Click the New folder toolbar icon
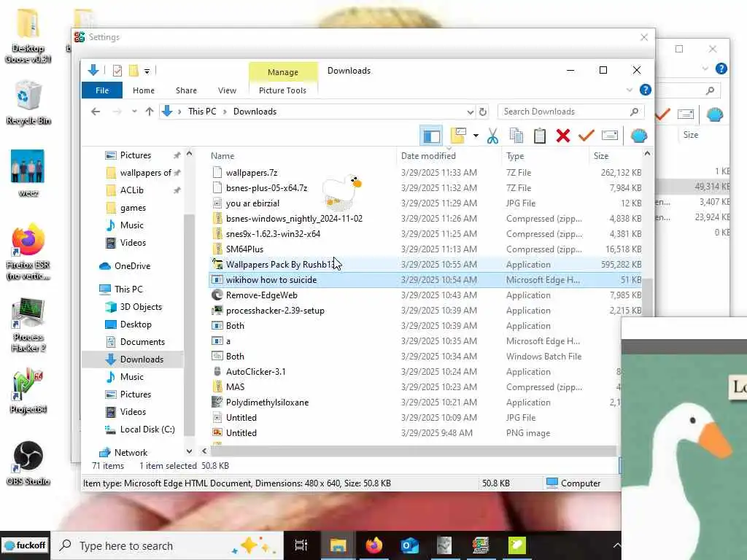Screen dimensions: 747x560 pos(458,136)
